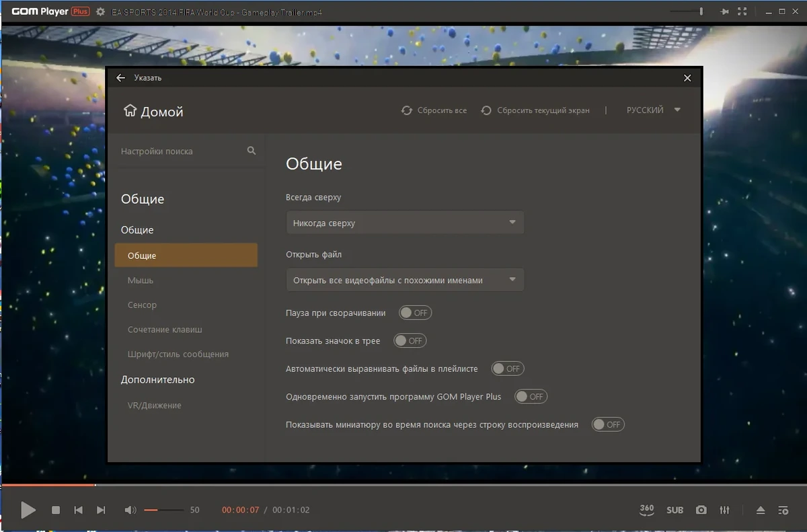
Task: Click 'Сбросить все' reset button
Action: 434,110
